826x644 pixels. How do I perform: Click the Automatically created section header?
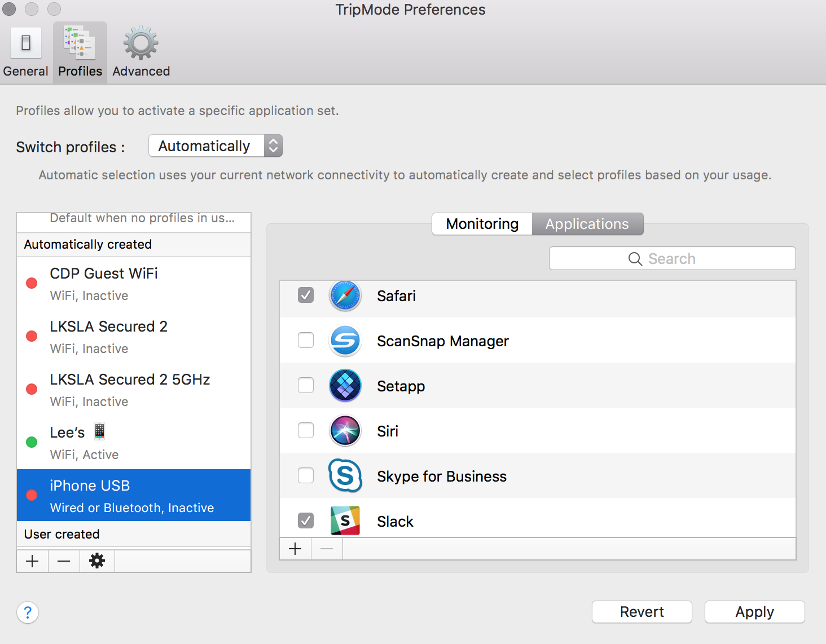[134, 245]
